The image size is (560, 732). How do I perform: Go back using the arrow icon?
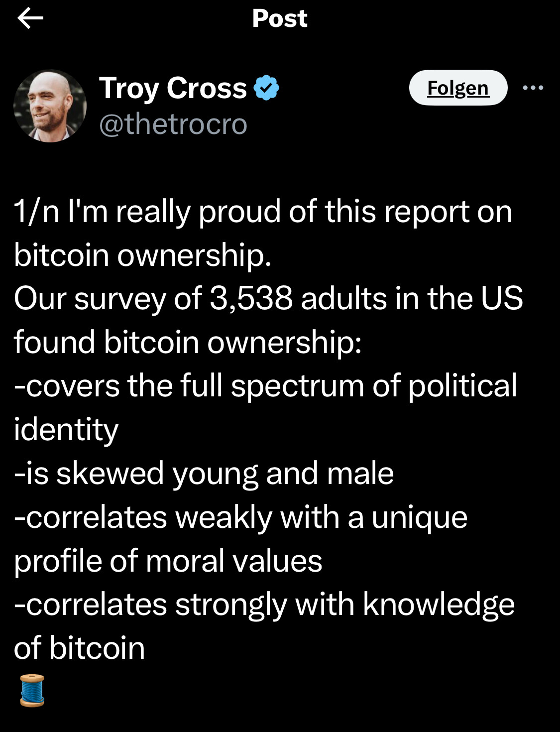click(x=30, y=19)
